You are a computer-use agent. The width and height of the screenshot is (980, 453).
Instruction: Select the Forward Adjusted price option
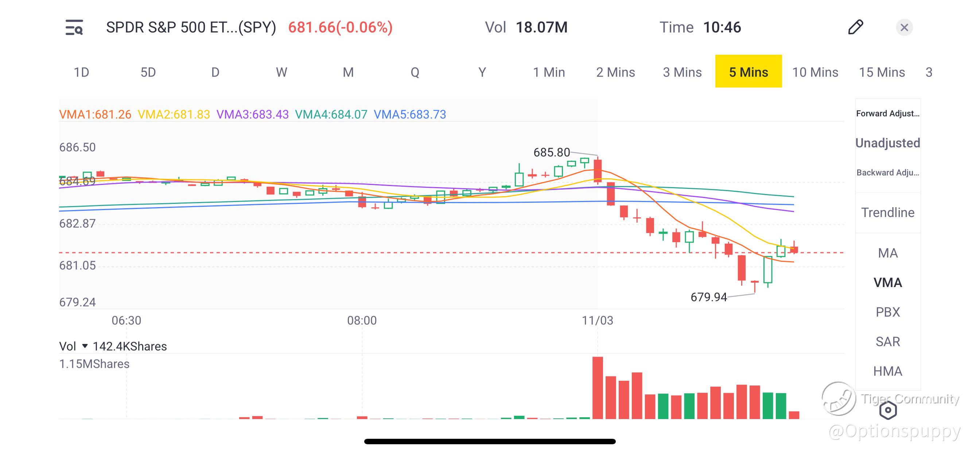click(887, 113)
